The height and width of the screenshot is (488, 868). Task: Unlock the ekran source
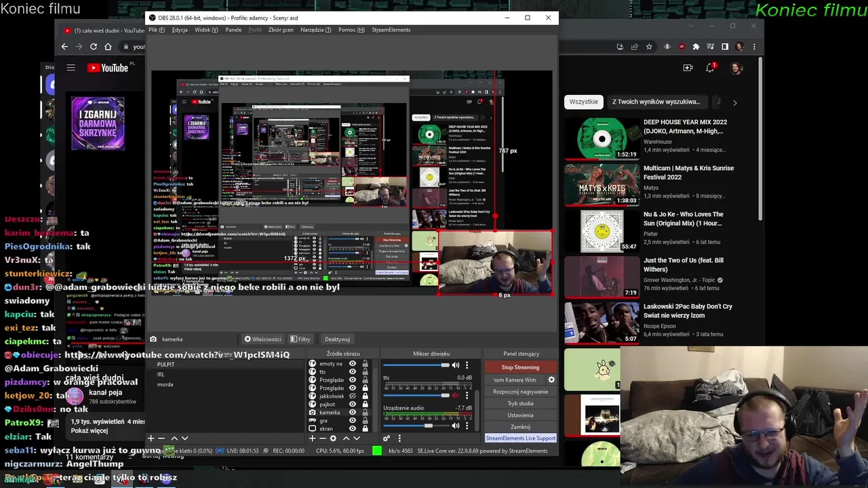point(365,429)
